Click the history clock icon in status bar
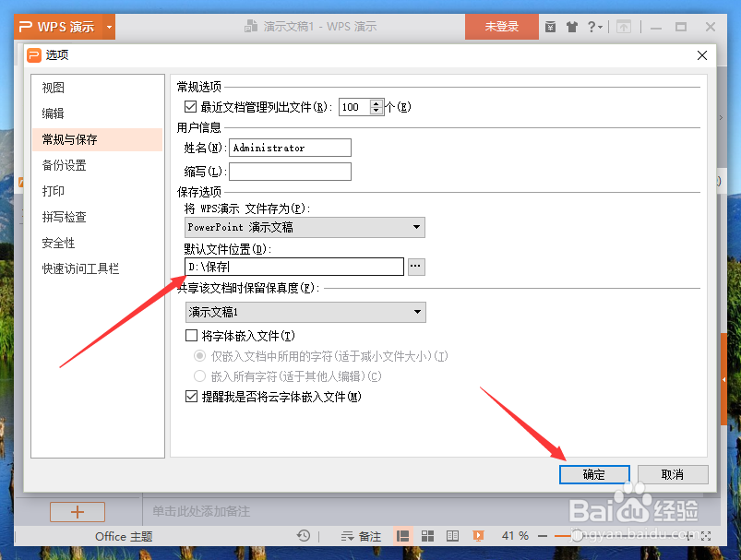The height and width of the screenshot is (560, 741). [304, 535]
